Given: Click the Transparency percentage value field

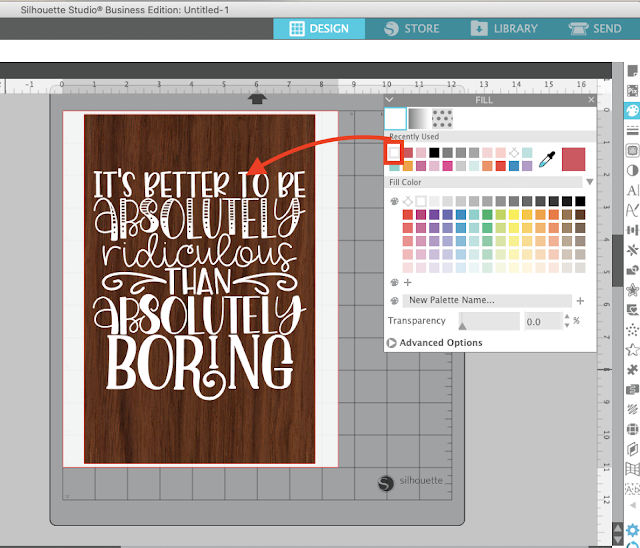Looking at the screenshot, I should click(x=544, y=322).
